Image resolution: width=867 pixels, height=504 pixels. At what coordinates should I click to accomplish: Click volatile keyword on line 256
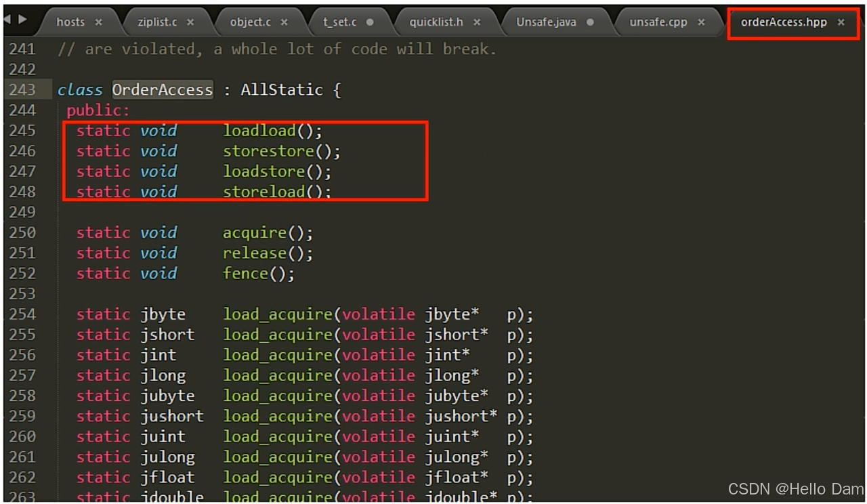pos(378,355)
